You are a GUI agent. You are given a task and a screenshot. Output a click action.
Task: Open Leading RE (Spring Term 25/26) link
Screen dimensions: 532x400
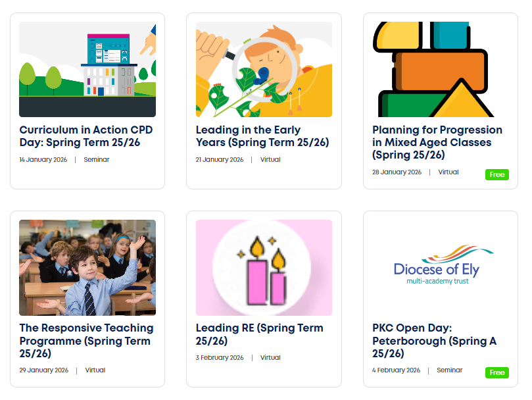[x=259, y=334]
